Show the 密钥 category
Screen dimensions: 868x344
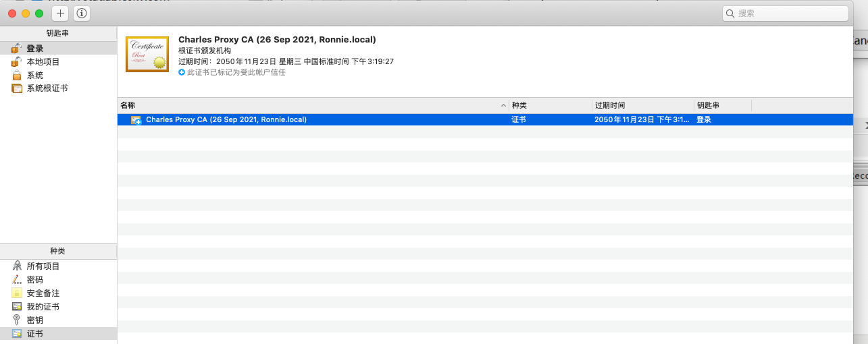58,320
